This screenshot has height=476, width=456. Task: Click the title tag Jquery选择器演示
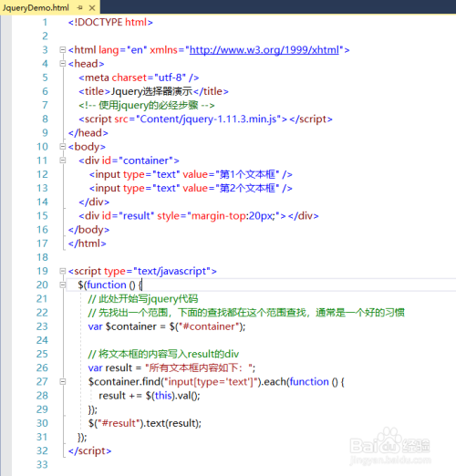153,91
